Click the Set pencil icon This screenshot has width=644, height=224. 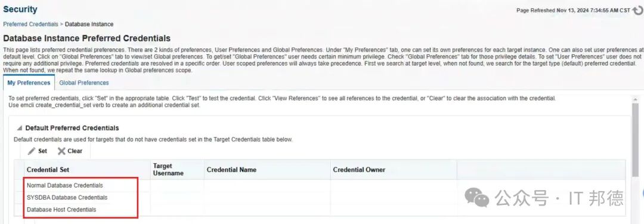(x=32, y=151)
